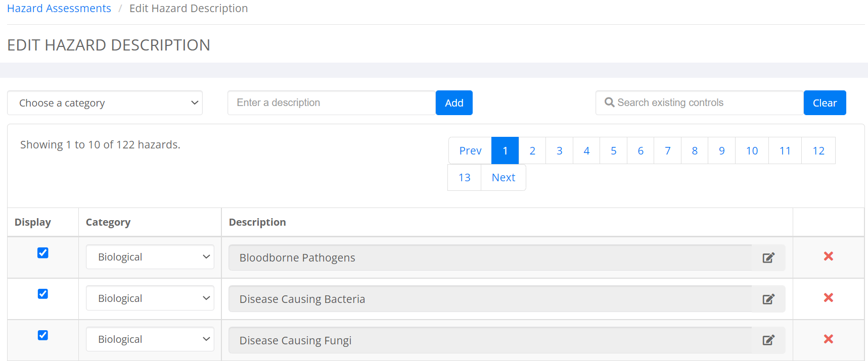Click the Display column header
Image resolution: width=868 pixels, height=361 pixels.
[x=33, y=222]
